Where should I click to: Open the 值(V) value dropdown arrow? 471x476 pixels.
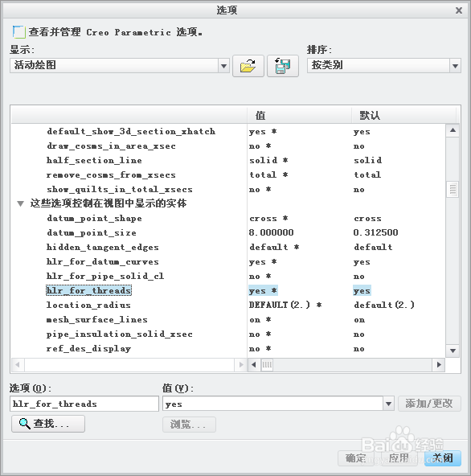coord(388,404)
